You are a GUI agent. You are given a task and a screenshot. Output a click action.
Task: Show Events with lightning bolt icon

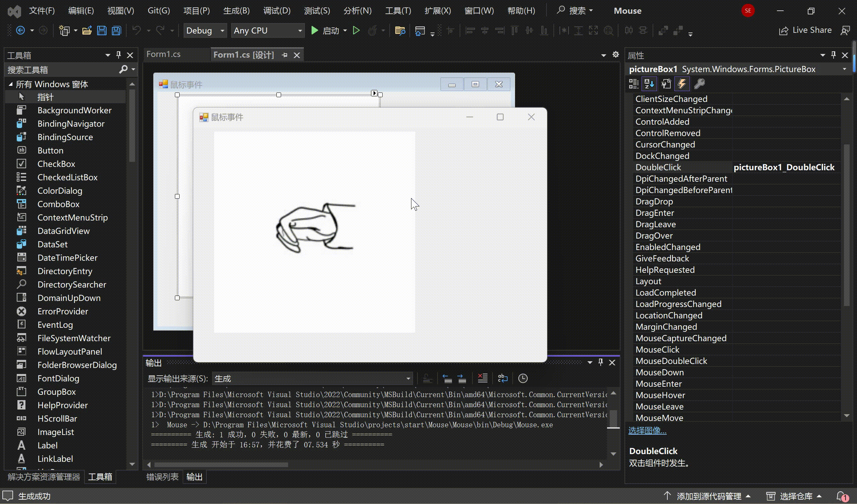(682, 84)
